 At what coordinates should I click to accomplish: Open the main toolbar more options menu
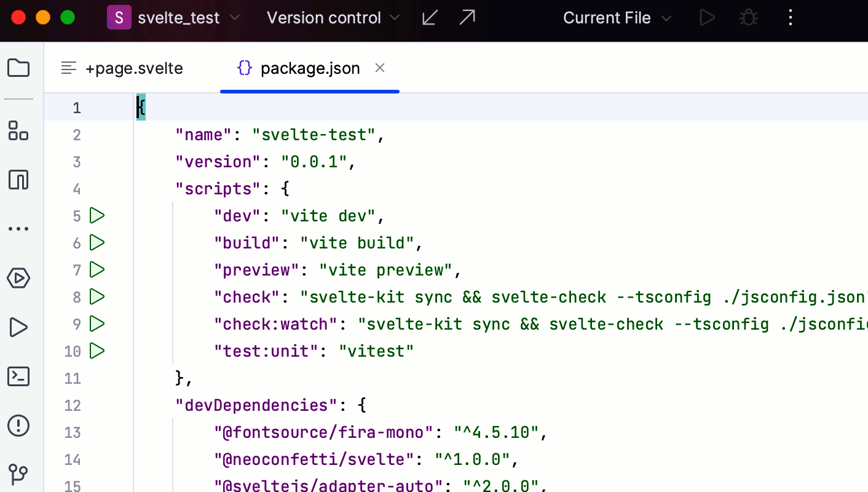(x=791, y=18)
